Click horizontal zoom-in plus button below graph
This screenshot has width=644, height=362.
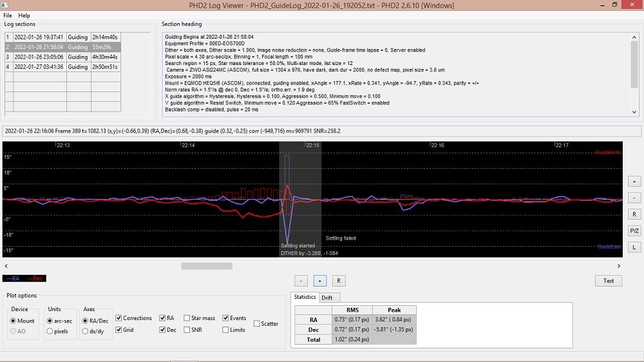tap(320, 281)
